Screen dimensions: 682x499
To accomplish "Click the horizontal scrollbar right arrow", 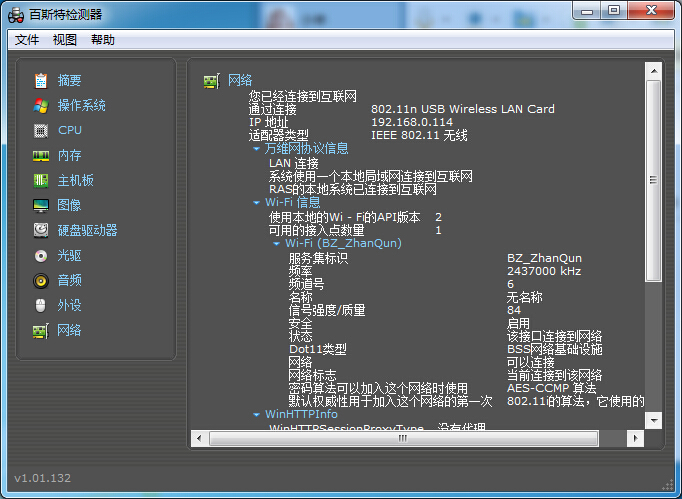I will [x=635, y=438].
